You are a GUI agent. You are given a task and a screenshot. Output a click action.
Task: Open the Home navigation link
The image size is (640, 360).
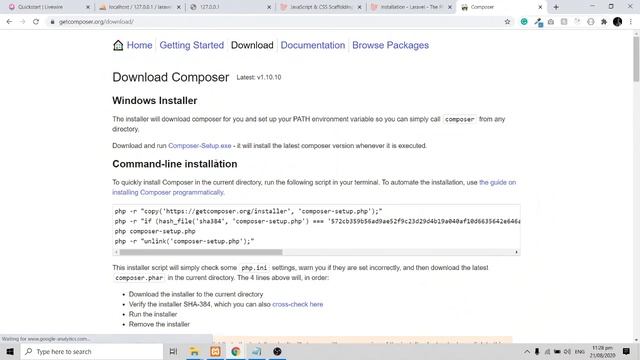click(140, 45)
